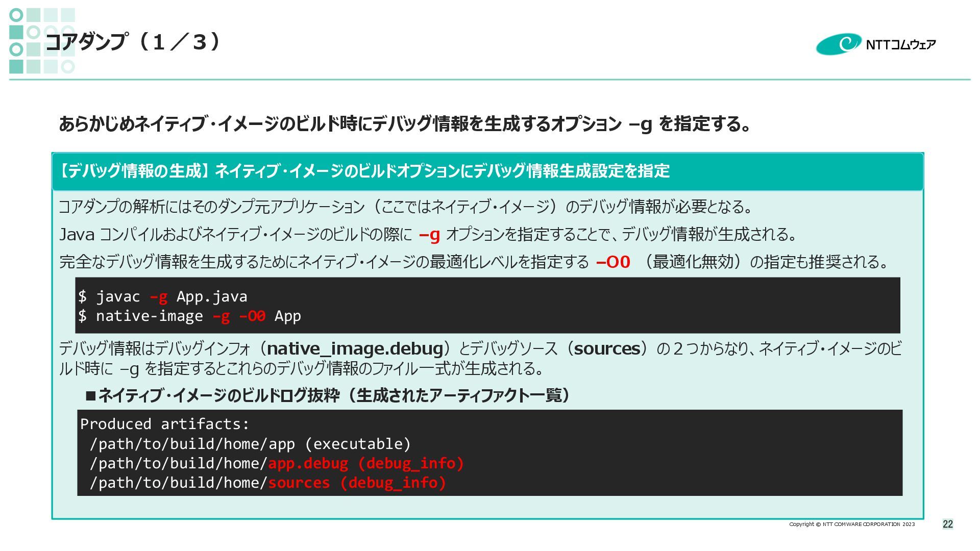Click the bold native_image.debug text
980x551 pixels.
[355, 349]
